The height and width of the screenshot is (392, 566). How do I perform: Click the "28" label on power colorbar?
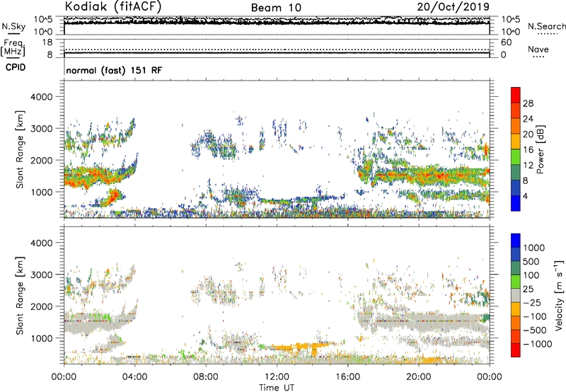click(528, 103)
